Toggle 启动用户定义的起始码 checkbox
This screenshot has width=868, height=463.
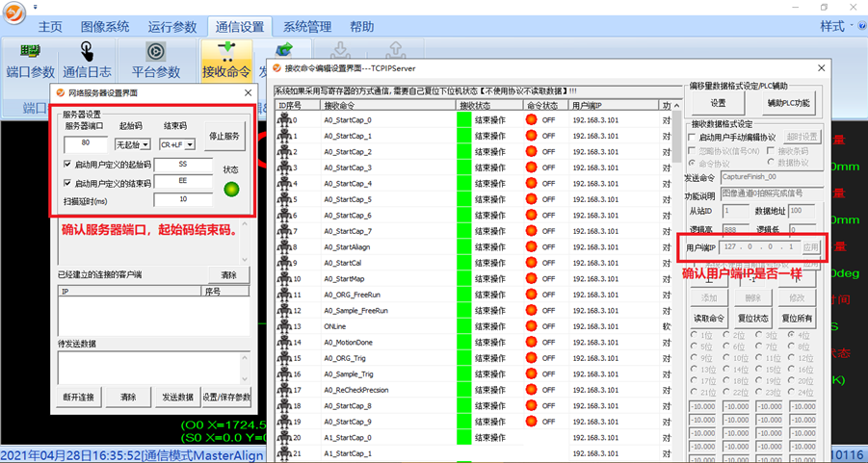66,165
